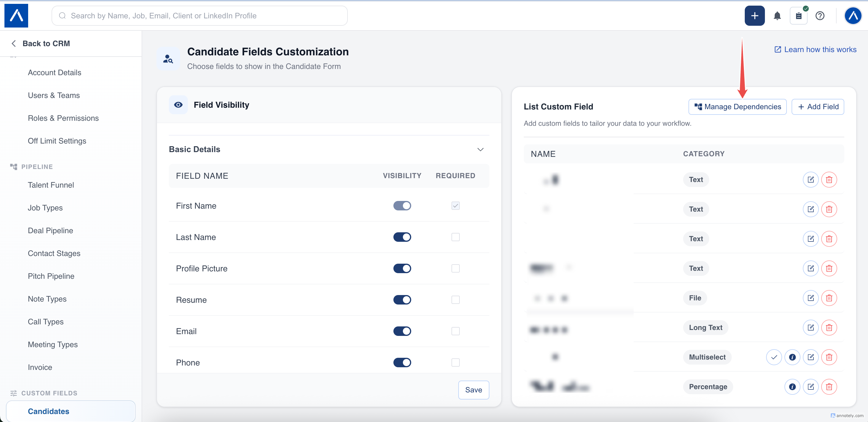
Task: Click the 'CATEGORY' column header
Action: pyautogui.click(x=704, y=154)
